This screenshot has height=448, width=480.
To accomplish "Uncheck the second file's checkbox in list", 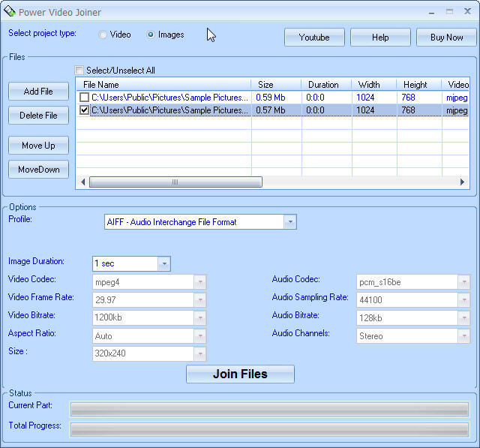I will click(x=85, y=110).
